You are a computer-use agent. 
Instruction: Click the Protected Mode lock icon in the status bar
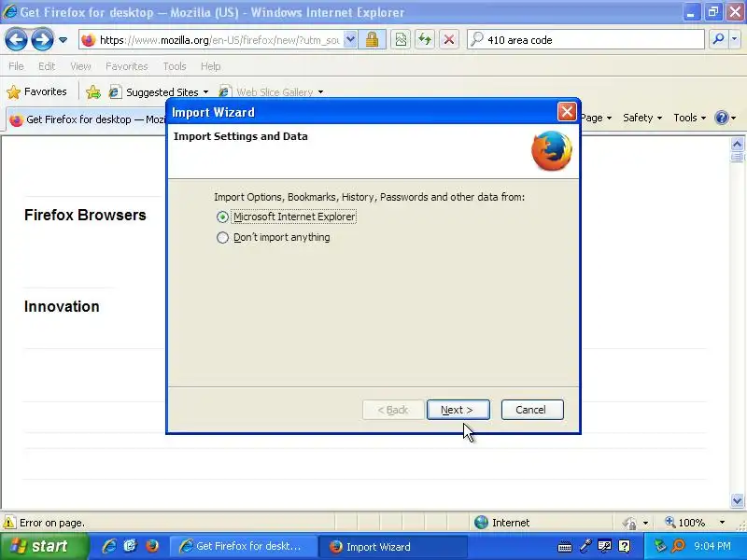coord(629,523)
